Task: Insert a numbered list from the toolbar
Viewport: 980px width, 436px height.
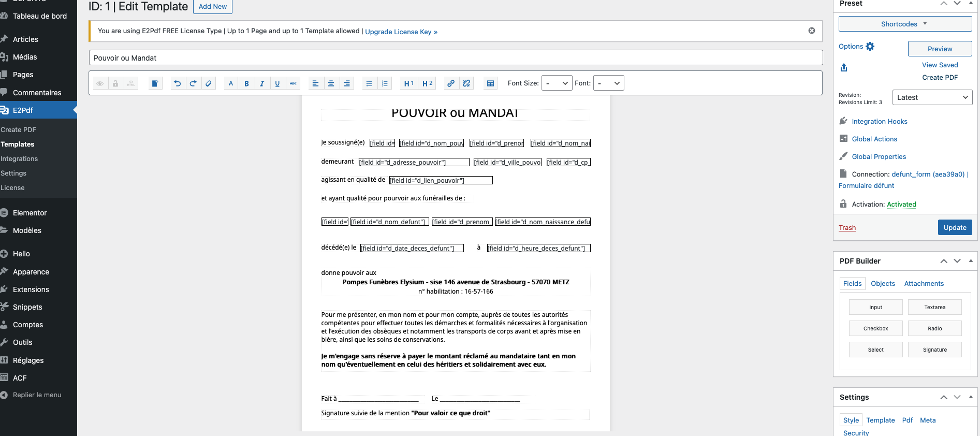Action: click(x=385, y=83)
